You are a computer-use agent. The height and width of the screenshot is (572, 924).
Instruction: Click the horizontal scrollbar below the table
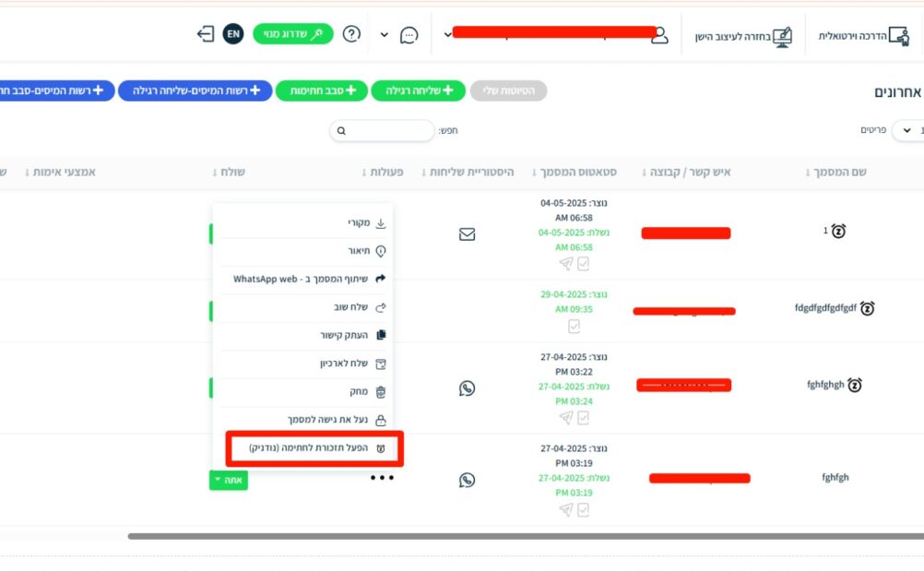(526, 535)
